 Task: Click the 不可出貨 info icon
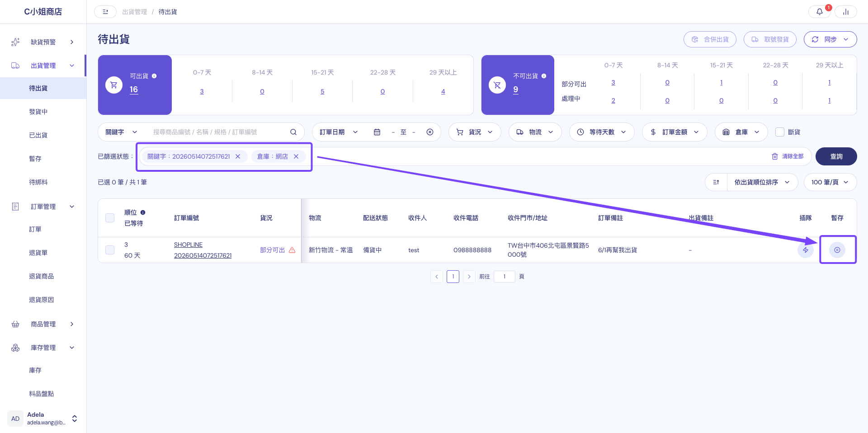[544, 76]
